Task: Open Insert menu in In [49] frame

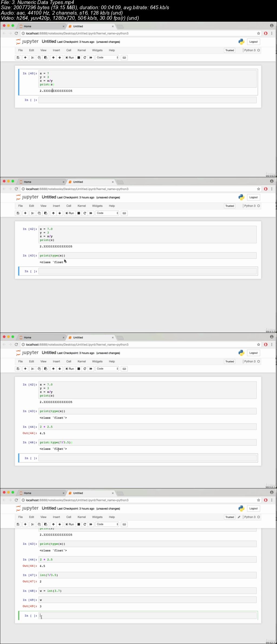Action: (56, 517)
